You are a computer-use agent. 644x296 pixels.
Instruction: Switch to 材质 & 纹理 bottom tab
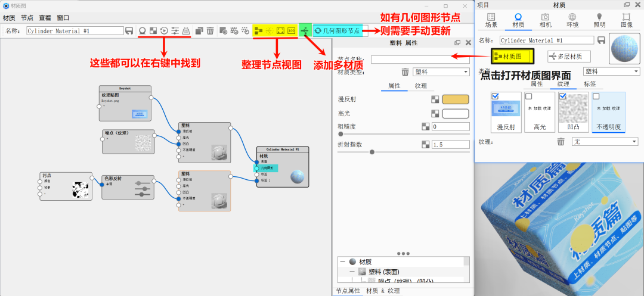click(x=383, y=291)
